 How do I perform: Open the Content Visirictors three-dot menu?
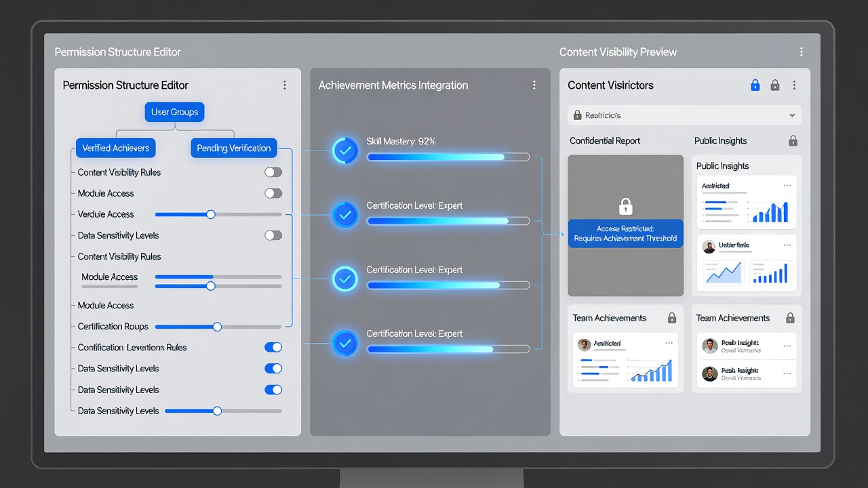794,85
